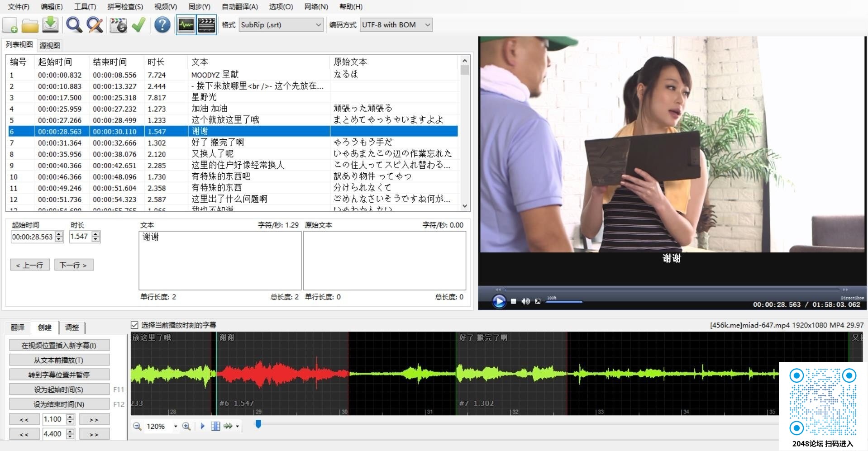868x451 pixels.
Task: Switch to the 翻译 tab
Action: (18, 327)
